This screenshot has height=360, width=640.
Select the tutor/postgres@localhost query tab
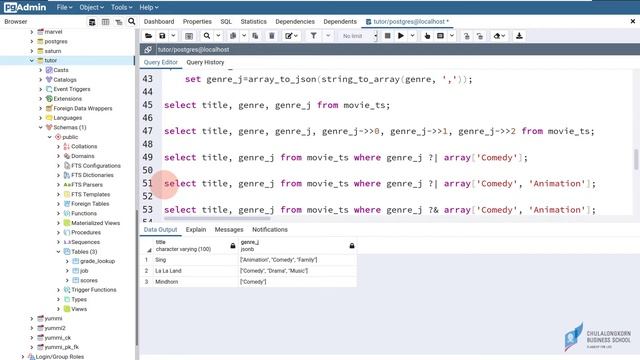408,22
